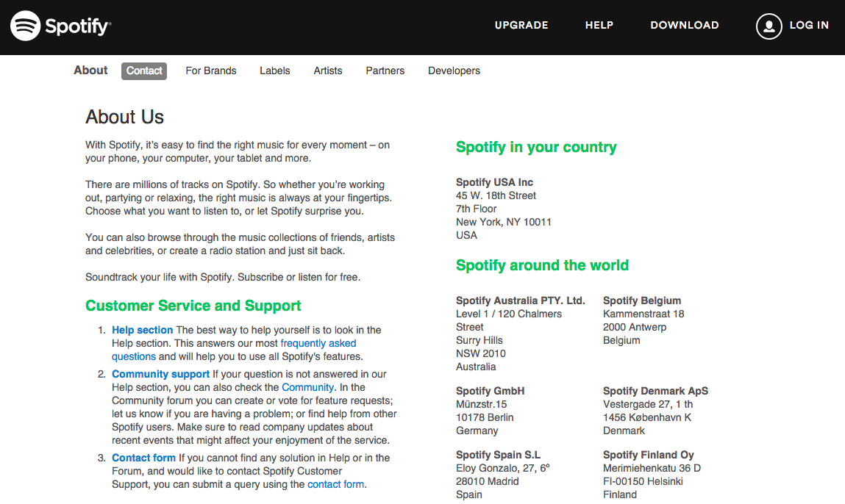Click the Customer Service and Support heading
The image size is (845, 504).
click(x=193, y=306)
